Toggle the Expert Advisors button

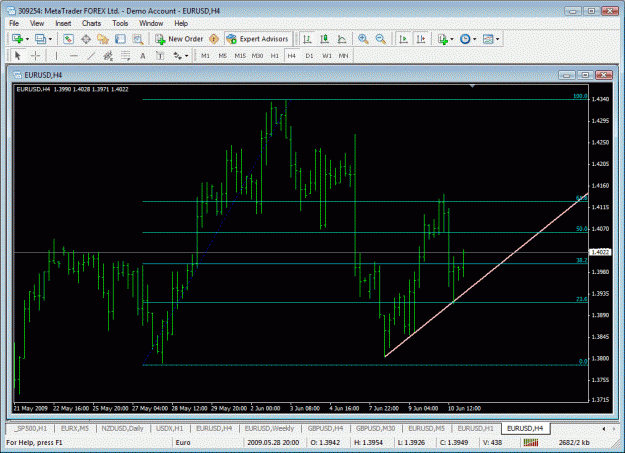257,39
